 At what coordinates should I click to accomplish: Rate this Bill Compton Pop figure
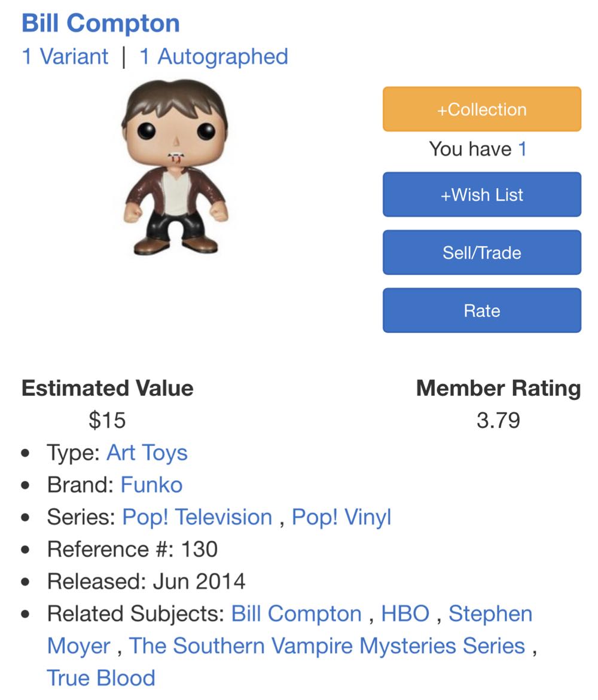[481, 310]
